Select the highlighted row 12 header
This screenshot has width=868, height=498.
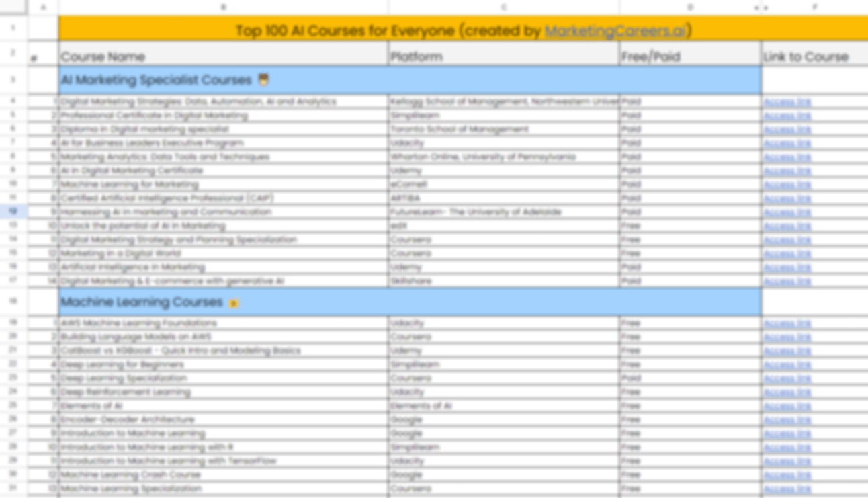coord(13,212)
